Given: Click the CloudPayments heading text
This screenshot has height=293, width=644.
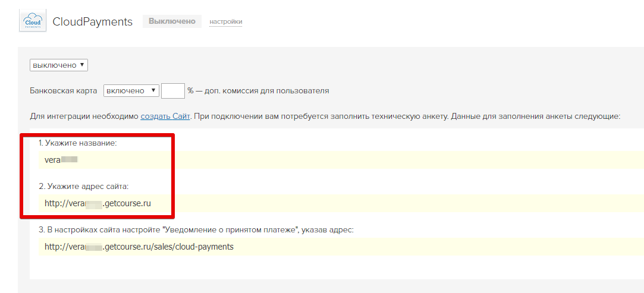Looking at the screenshot, I should coord(92,22).
